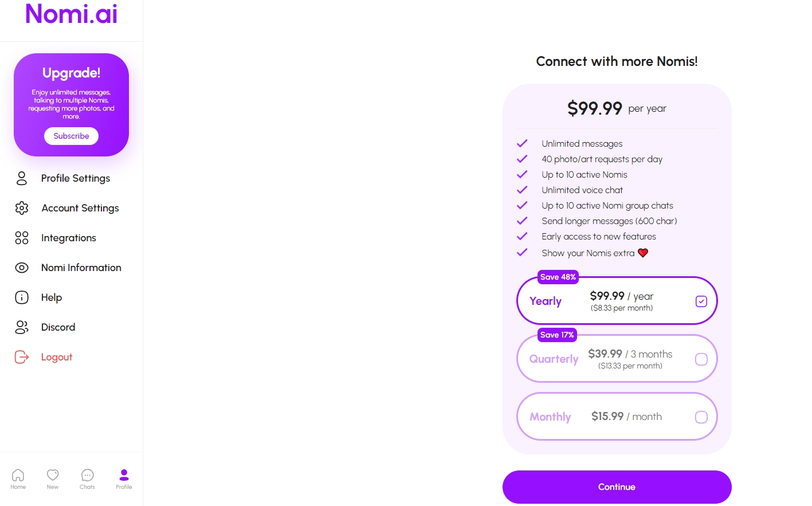Image resolution: width=812 pixels, height=506 pixels.
Task: Click the Discord people icon
Action: [x=22, y=327]
